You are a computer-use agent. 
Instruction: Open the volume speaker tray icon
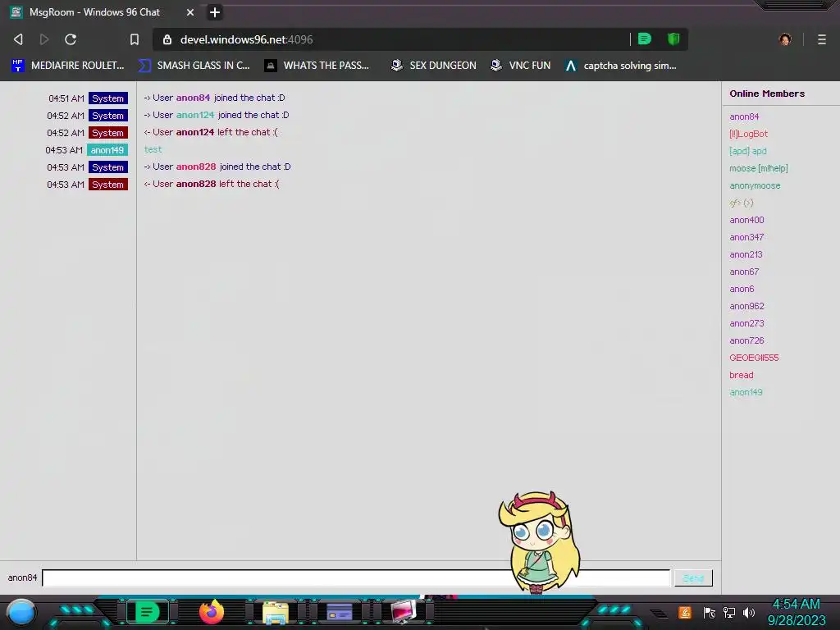tap(749, 612)
